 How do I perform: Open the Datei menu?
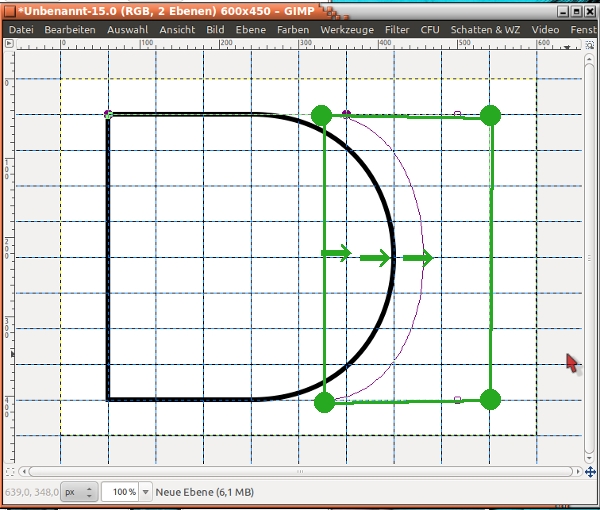coord(21,30)
